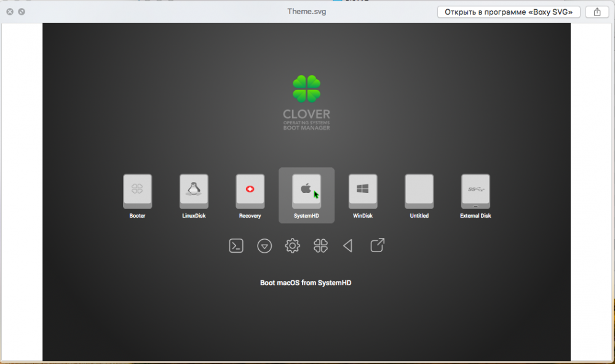The height and width of the screenshot is (364, 615).
Task: Select the Recovery drive icon
Action: tap(250, 191)
